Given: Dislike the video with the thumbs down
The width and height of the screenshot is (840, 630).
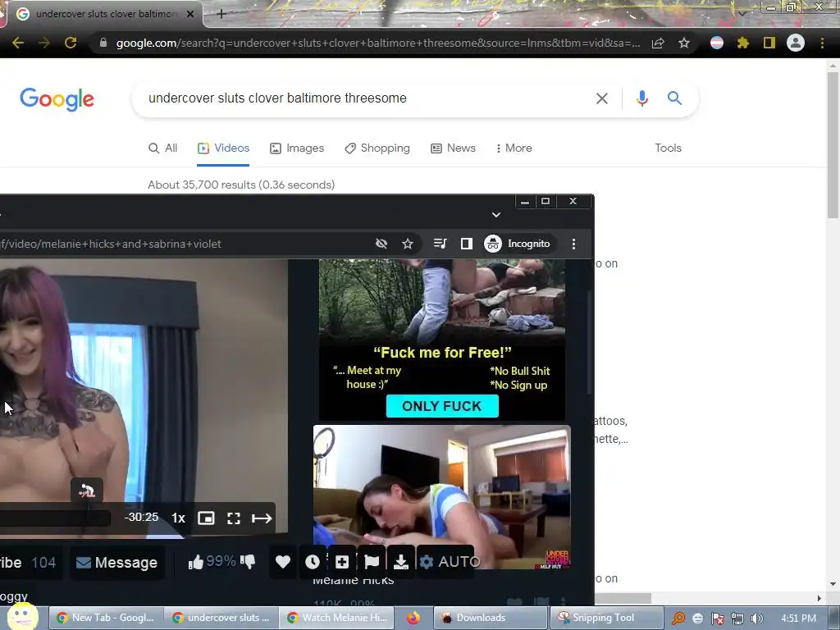Looking at the screenshot, I should click(x=248, y=561).
